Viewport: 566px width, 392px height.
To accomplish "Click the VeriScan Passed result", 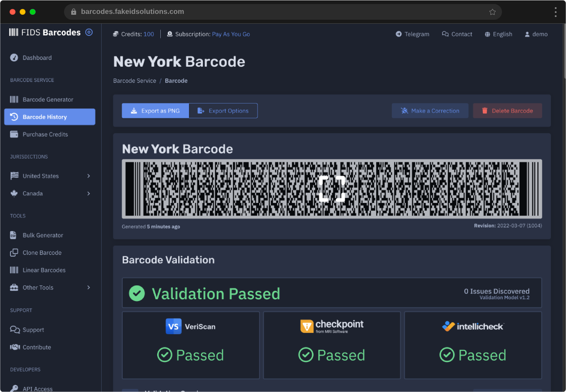I will [x=191, y=355].
